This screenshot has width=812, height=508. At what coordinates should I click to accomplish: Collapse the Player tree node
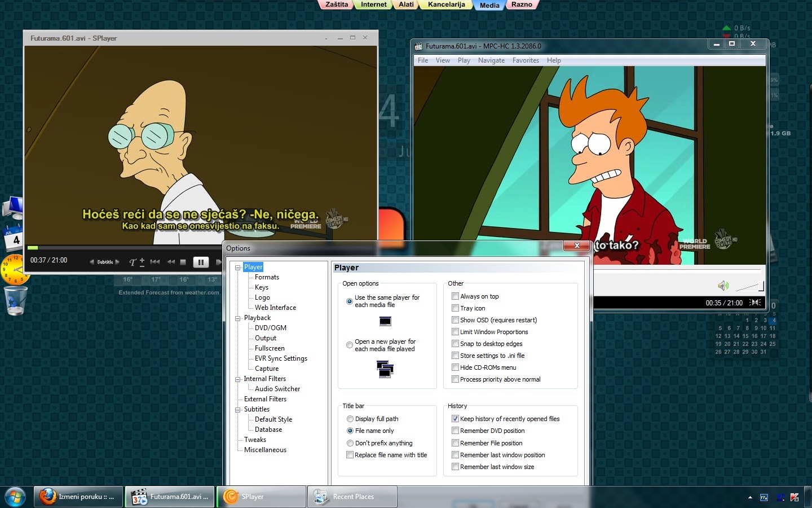(238, 268)
